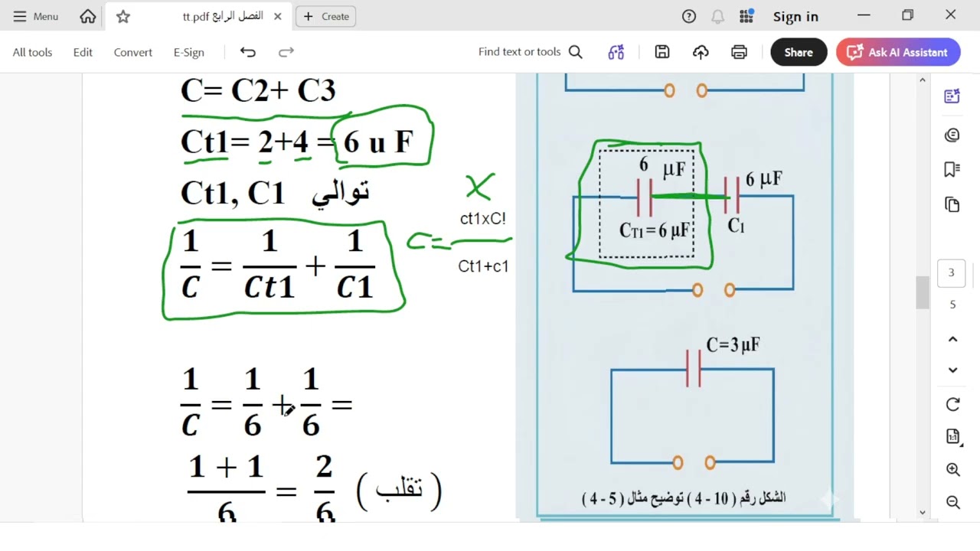Save the document with the disk icon

coord(662,52)
